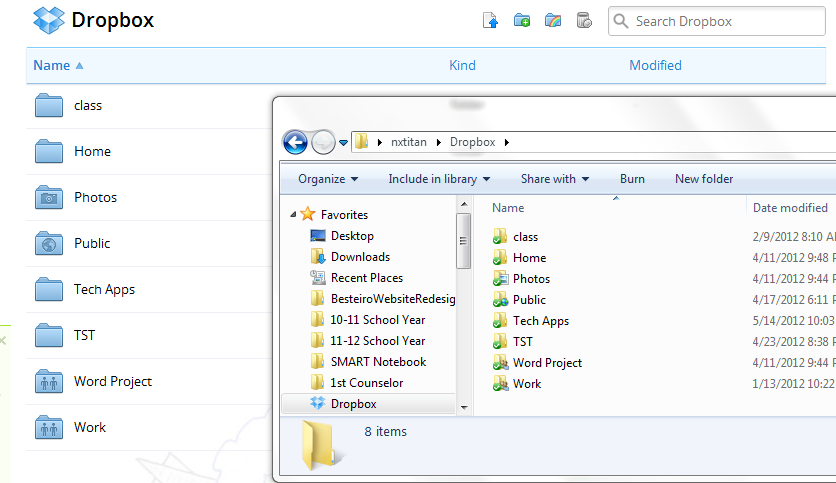Sort Dropbox web list by Name column

click(x=52, y=66)
